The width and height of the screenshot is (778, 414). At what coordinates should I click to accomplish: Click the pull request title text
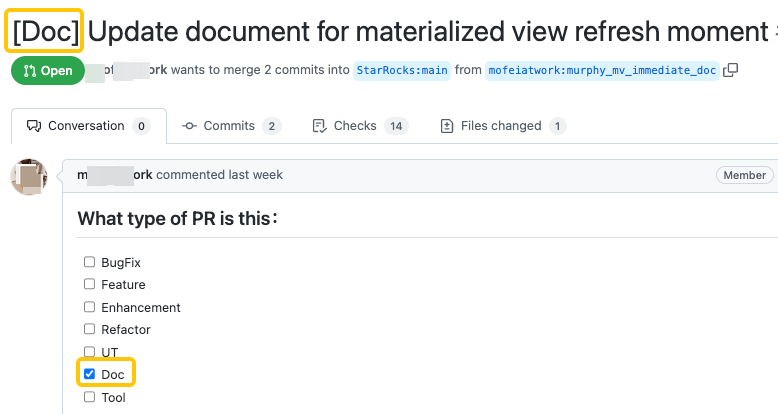[425, 32]
